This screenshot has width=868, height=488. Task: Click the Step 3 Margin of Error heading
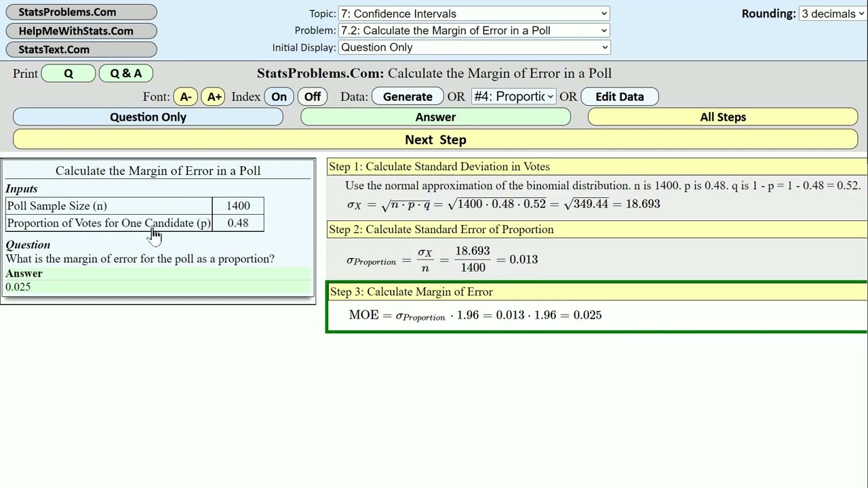tap(597, 291)
